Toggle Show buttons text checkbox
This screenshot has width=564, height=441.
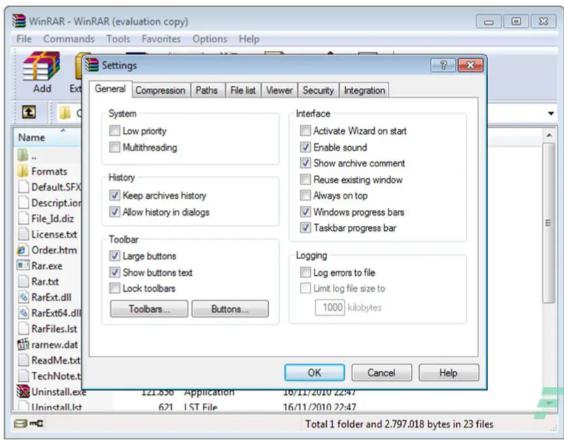[114, 272]
